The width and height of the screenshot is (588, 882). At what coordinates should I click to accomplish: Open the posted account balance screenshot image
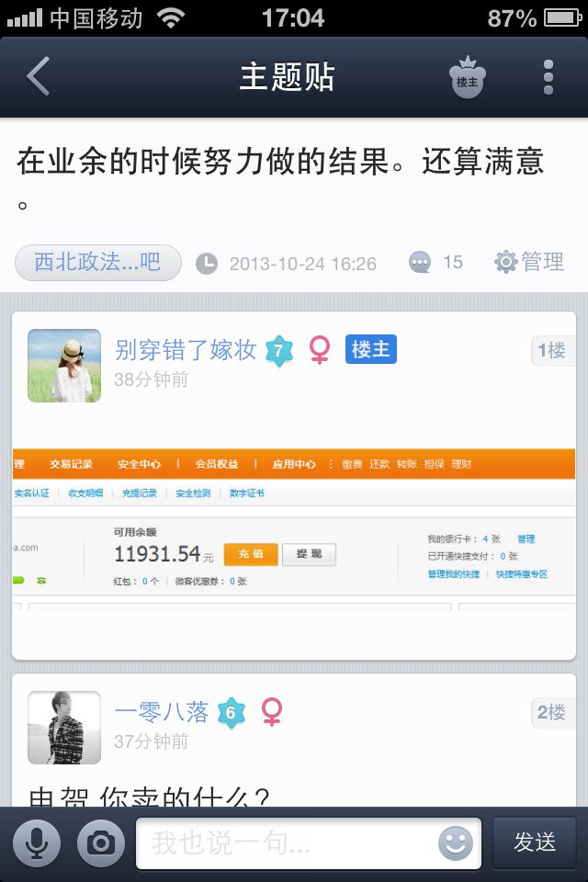(x=294, y=530)
